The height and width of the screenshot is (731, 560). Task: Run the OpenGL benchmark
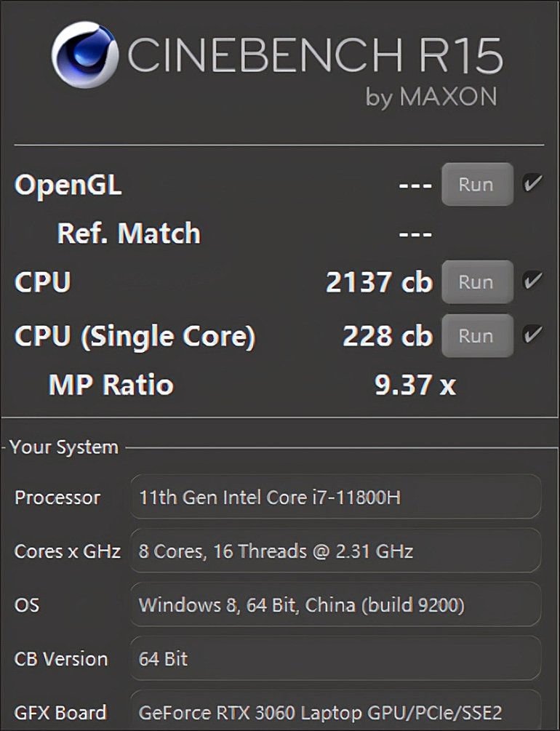point(478,184)
